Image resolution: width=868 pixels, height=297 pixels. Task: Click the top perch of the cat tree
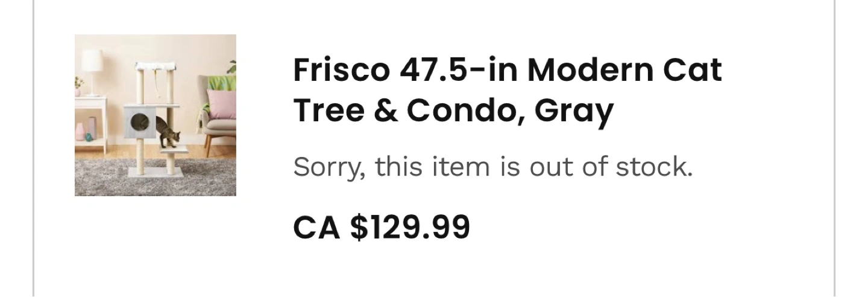[155, 66]
